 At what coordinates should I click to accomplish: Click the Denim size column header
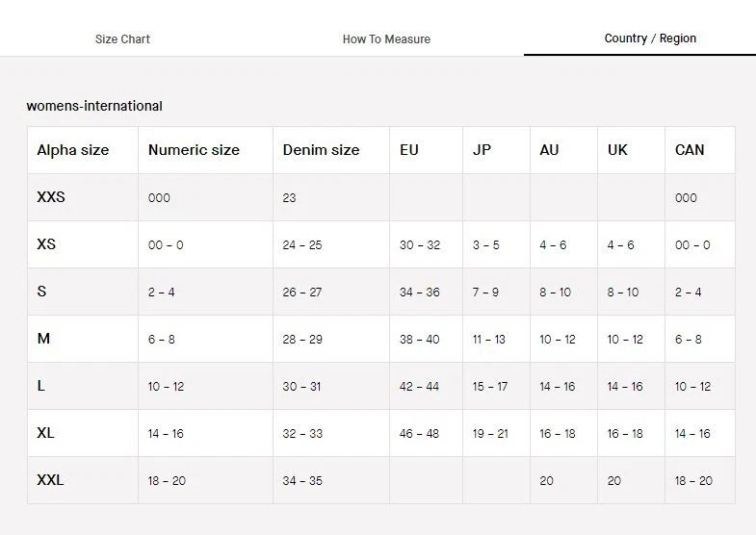pos(321,150)
